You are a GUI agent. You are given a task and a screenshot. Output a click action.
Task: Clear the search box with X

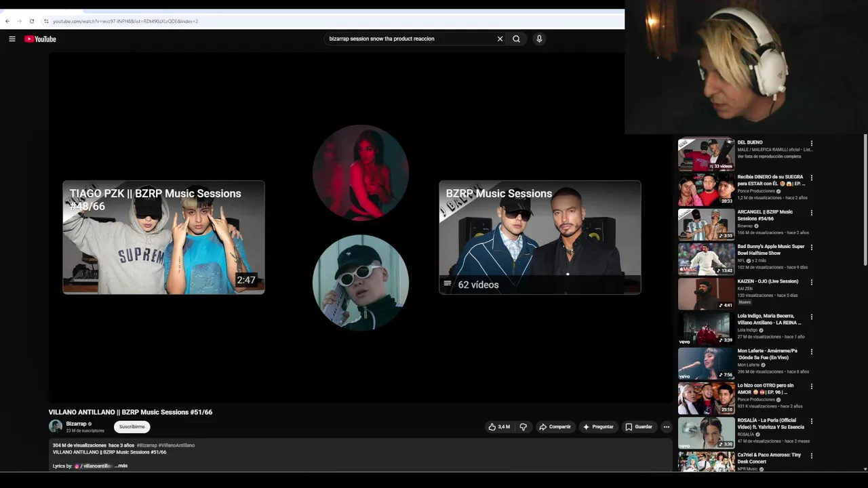pos(500,39)
